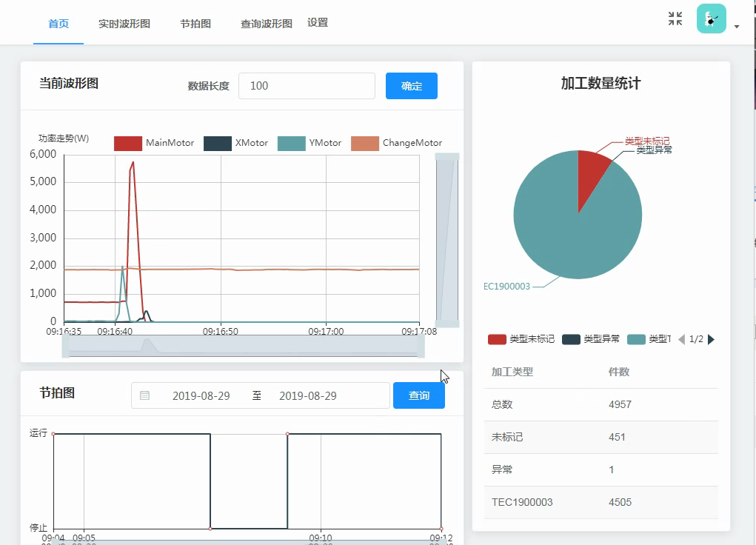Click the 件数 column header

[619, 372]
